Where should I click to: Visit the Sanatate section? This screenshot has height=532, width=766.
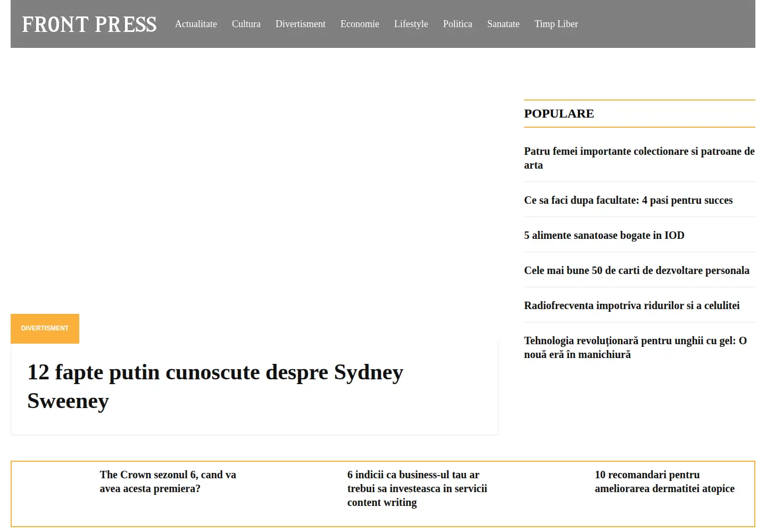click(503, 24)
